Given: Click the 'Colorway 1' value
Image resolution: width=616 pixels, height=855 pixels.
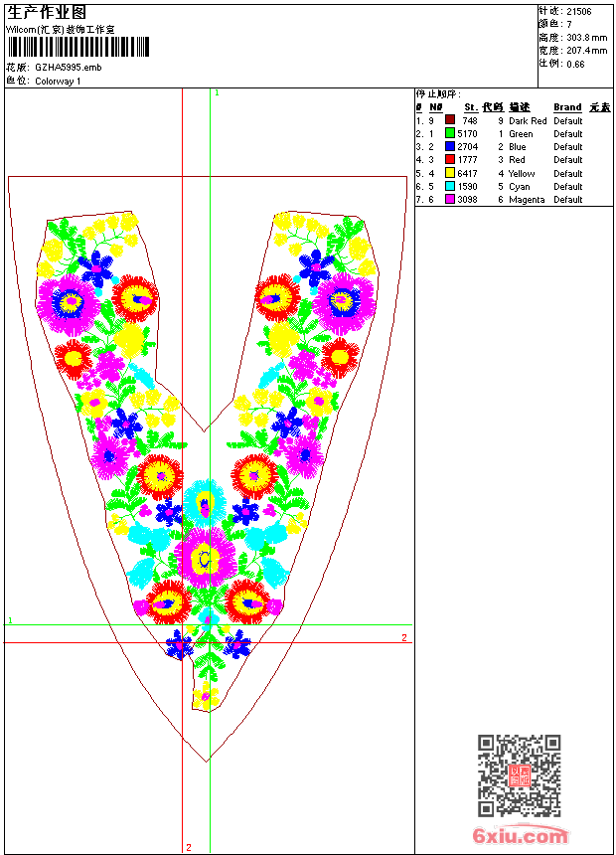Looking at the screenshot, I should [x=58, y=82].
